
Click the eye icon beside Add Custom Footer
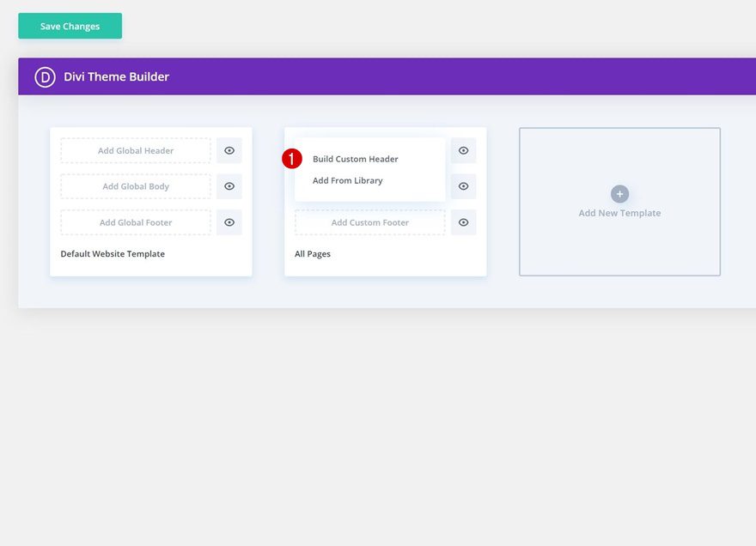tap(463, 222)
